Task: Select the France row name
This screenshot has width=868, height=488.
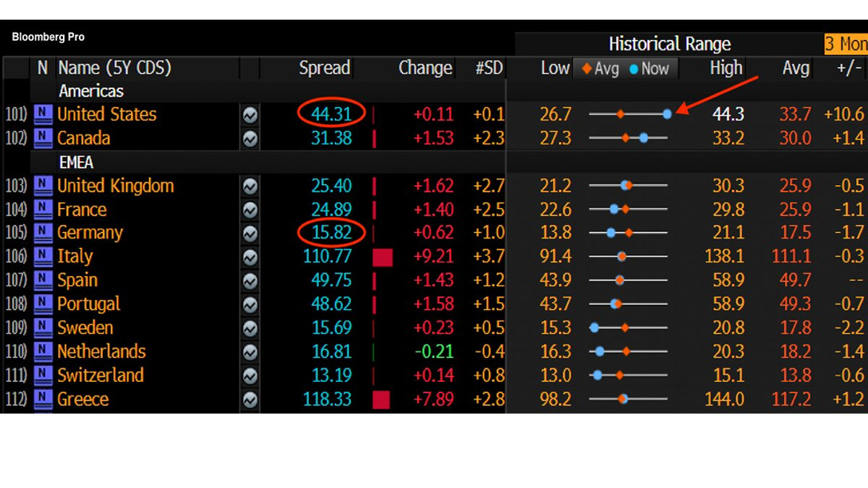Action: click(82, 210)
